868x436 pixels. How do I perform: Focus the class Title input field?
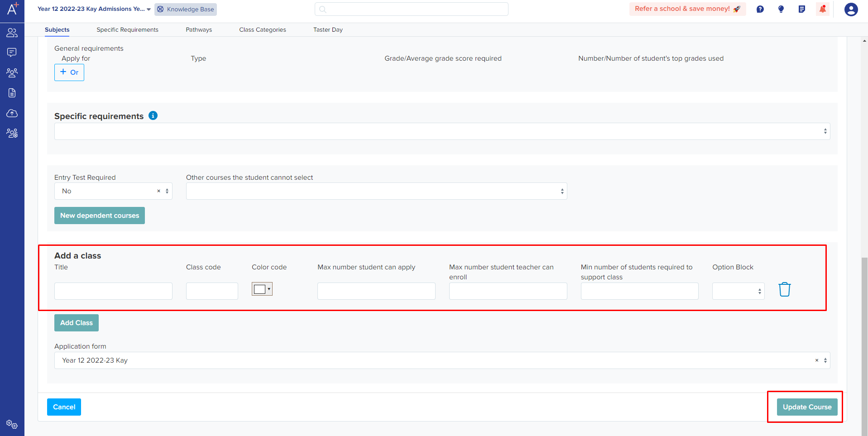pyautogui.click(x=113, y=291)
